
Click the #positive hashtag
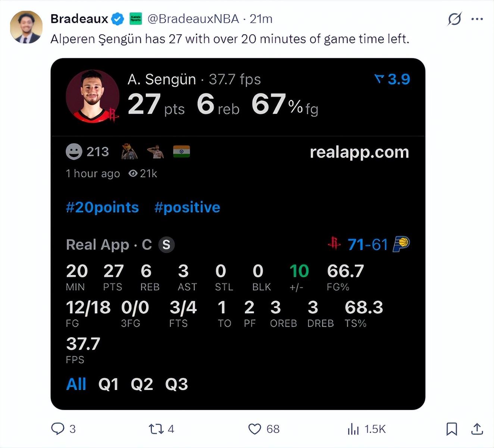[x=187, y=207]
